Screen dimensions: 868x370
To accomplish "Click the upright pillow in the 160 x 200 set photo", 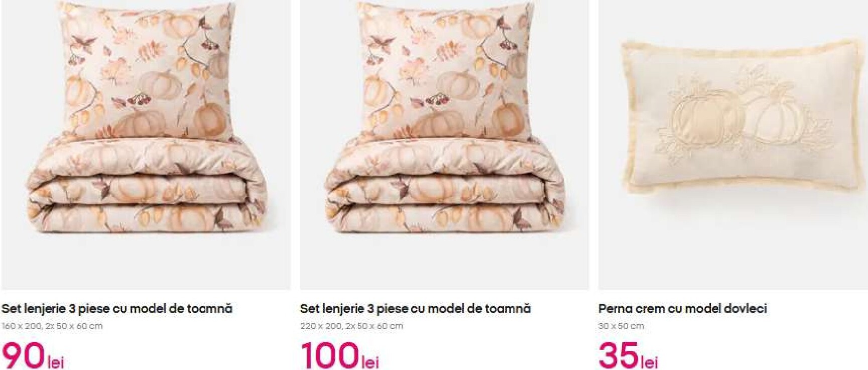I will [x=149, y=70].
